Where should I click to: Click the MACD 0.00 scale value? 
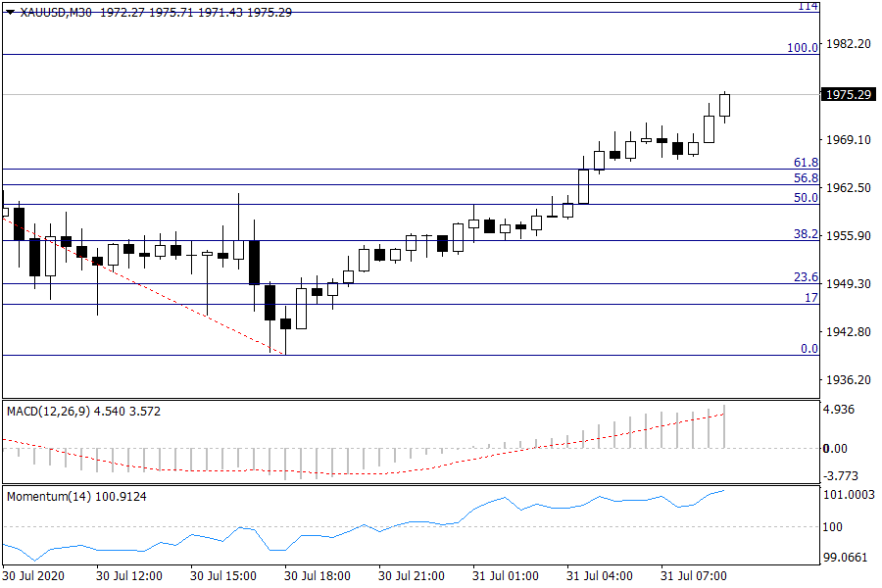tap(835, 449)
